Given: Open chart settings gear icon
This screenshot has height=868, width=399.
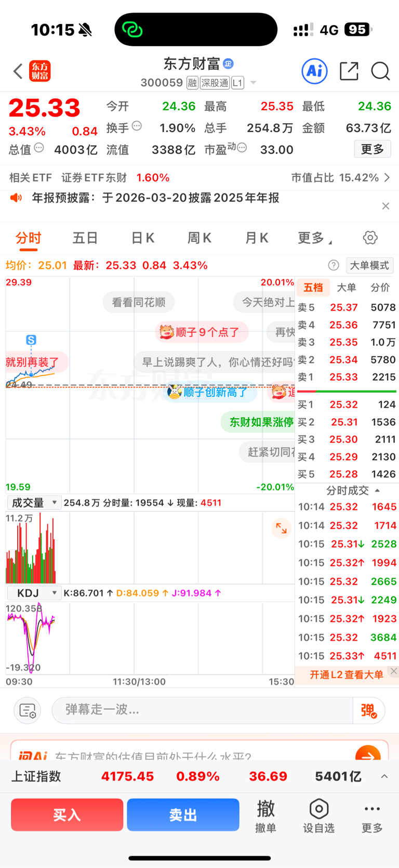Looking at the screenshot, I should pos(370,238).
